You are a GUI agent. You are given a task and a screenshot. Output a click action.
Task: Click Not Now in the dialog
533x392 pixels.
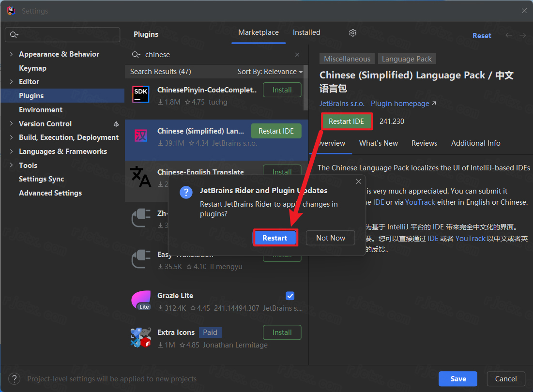(331, 238)
